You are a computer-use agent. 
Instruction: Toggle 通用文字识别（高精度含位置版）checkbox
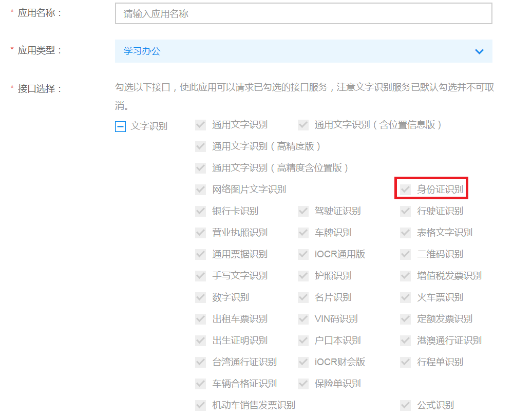point(200,168)
